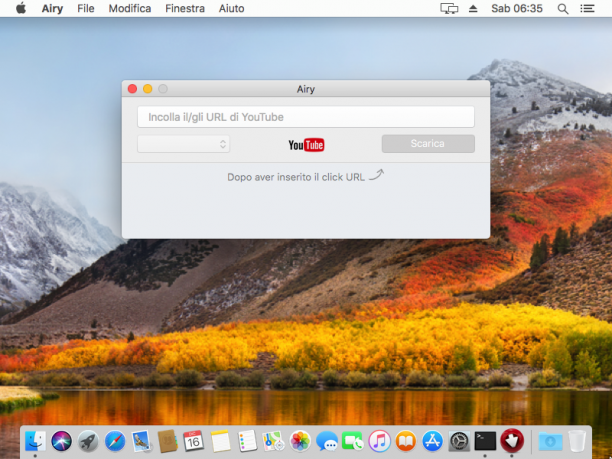This screenshot has height=459, width=612.
Task: Open iBooks from the Dock
Action: [406, 441]
